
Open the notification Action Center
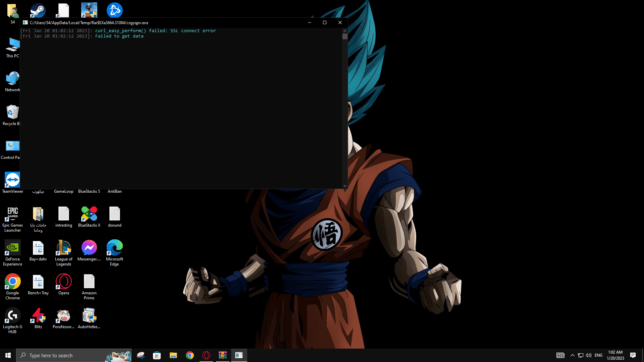coord(633,355)
